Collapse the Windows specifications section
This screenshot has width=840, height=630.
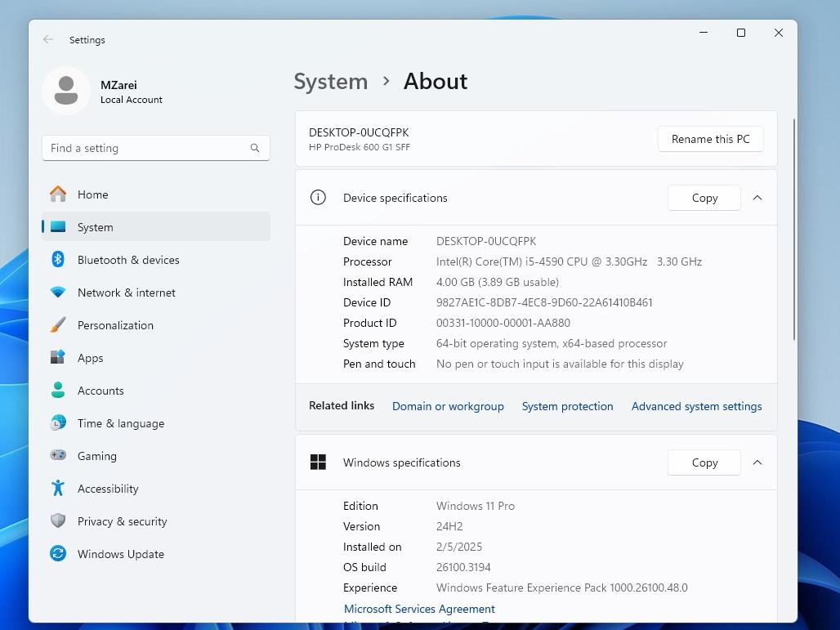(757, 462)
